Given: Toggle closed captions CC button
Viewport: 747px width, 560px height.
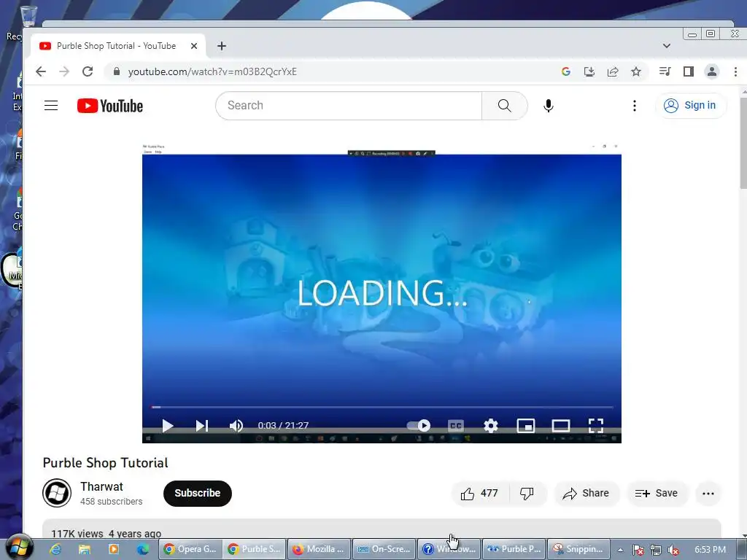Looking at the screenshot, I should [x=456, y=425].
